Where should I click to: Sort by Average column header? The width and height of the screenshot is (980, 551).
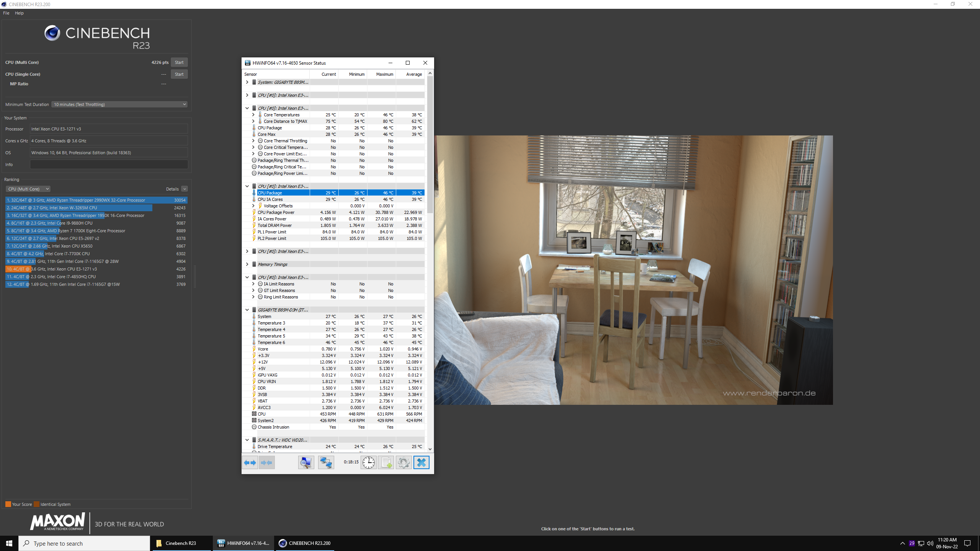click(410, 74)
